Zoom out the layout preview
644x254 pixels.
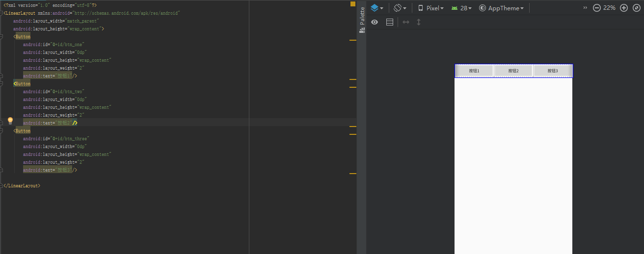tap(597, 8)
